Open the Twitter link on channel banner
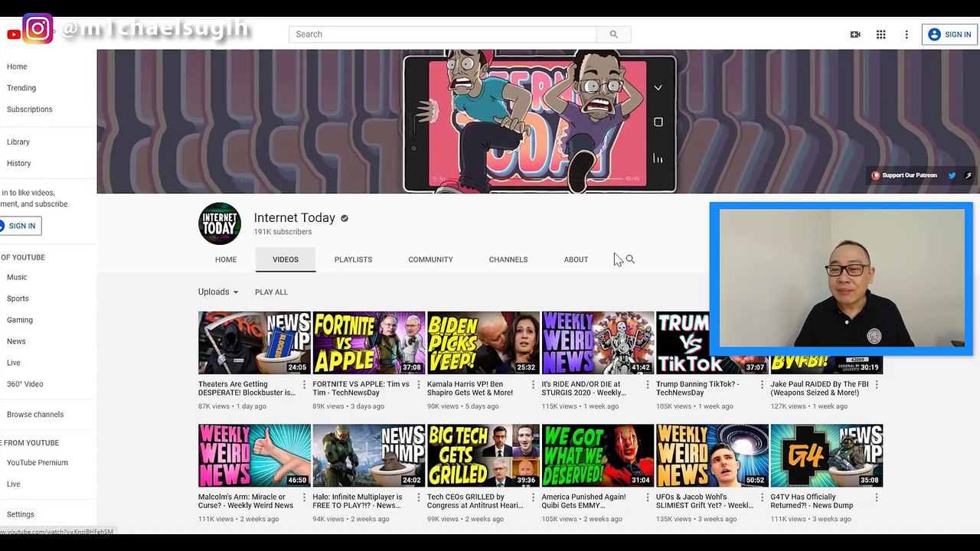Screen dimensions: 980x551 (952, 175)
